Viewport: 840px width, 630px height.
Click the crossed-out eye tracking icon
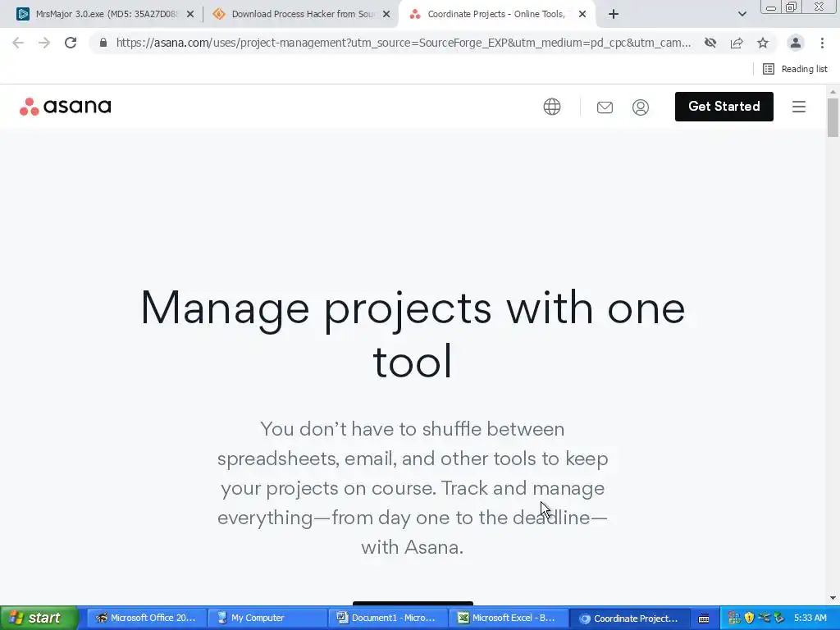click(710, 43)
